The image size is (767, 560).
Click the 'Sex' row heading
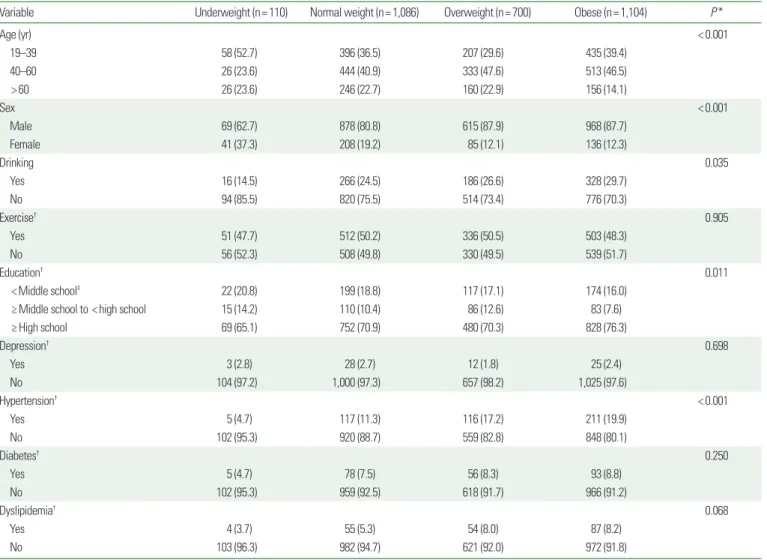point(8,108)
